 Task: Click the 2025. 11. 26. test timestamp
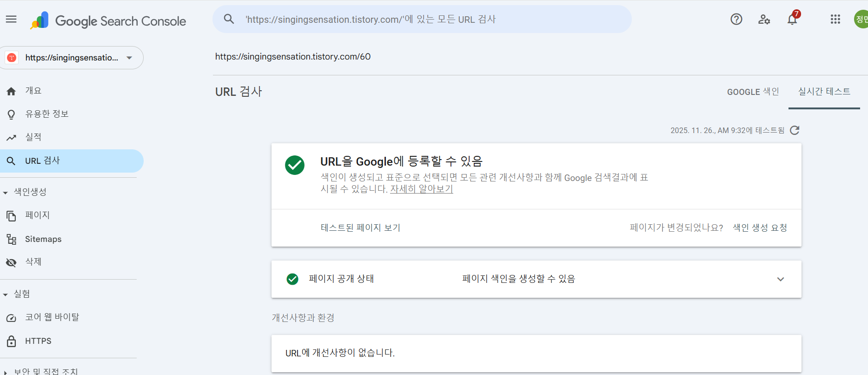coord(727,130)
